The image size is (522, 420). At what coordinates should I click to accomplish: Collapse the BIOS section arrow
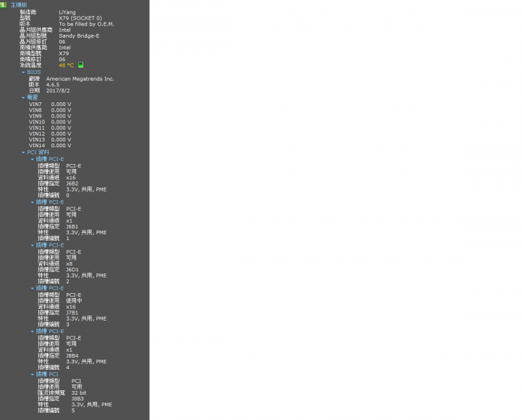pos(23,73)
